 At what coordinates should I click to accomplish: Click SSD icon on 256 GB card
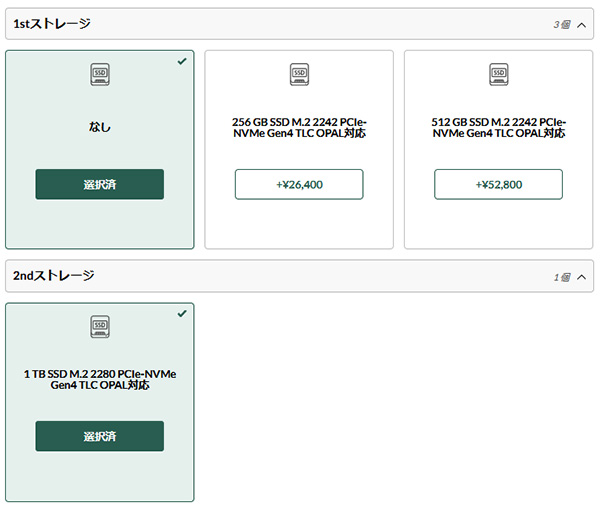299,74
